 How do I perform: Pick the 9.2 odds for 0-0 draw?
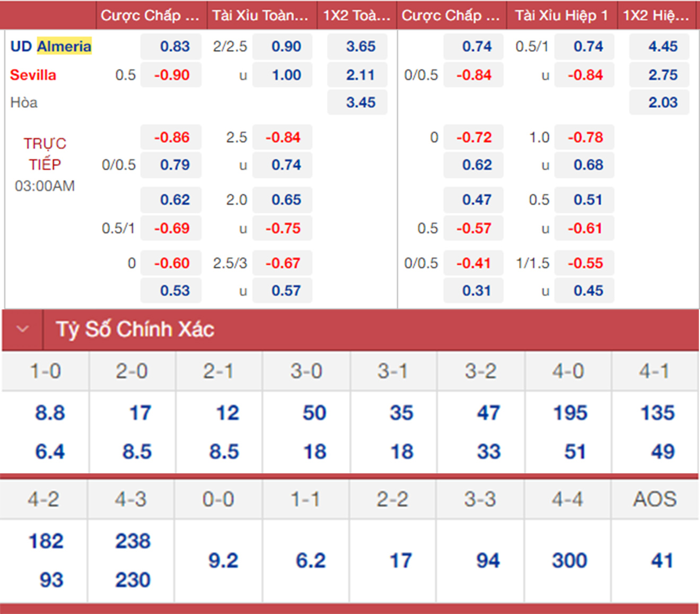pyautogui.click(x=223, y=560)
